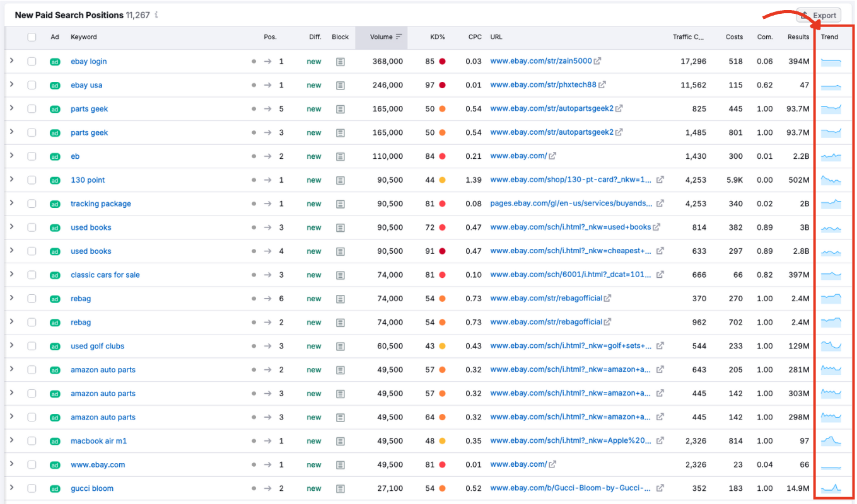Click the green ad badge on the ebay usa row

coord(55,85)
